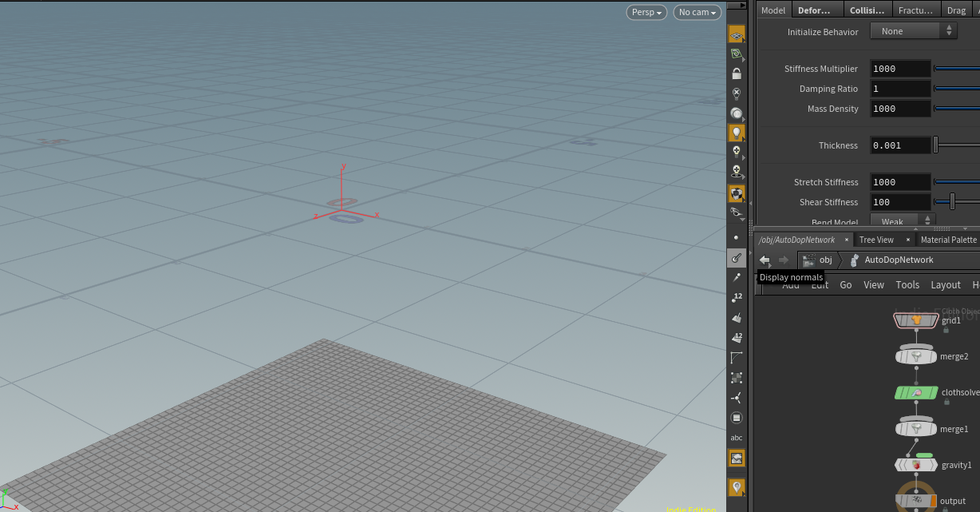Screen dimensions: 980x512
Task: Switch to the Deform parameter tab
Action: pos(816,10)
